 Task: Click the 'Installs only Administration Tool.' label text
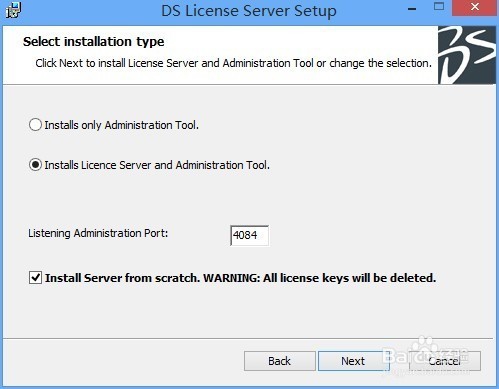122,125
